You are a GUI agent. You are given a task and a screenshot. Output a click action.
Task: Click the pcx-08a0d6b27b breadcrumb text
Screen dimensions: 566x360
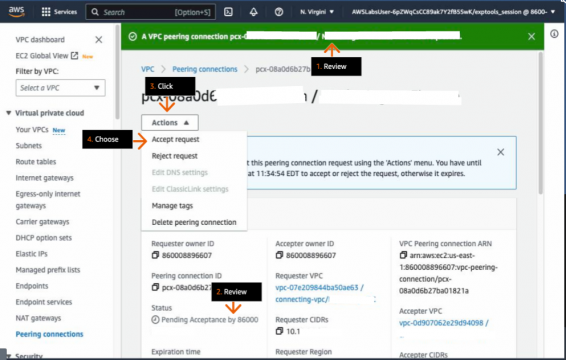283,69
